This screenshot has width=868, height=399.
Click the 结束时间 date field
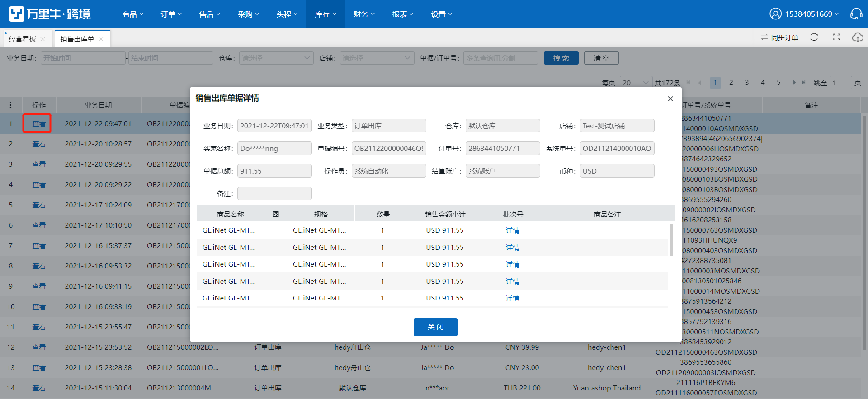click(170, 58)
